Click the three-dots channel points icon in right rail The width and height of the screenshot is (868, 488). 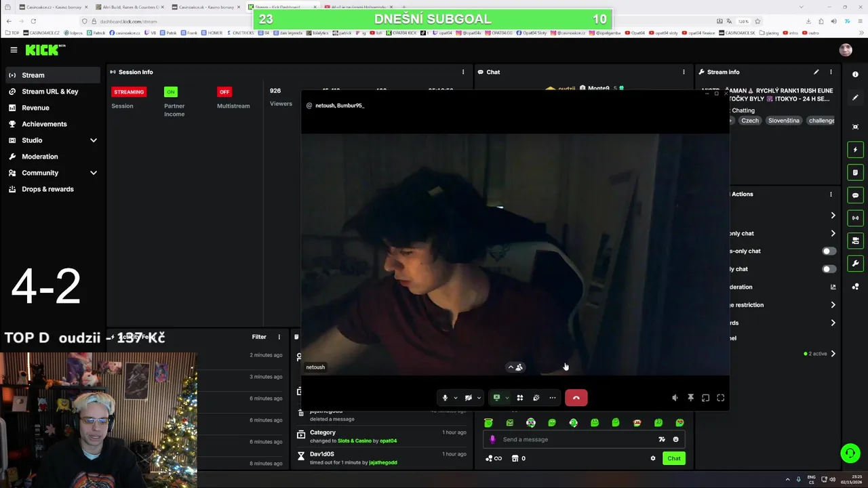855,287
